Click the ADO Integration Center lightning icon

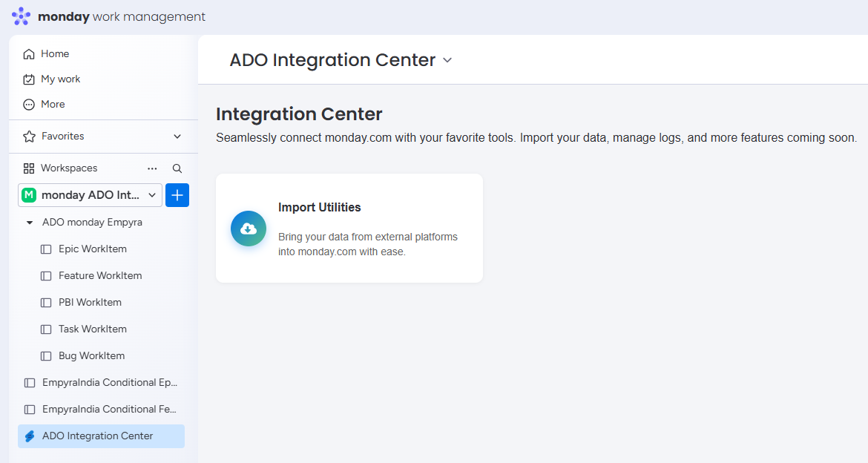tap(30, 436)
